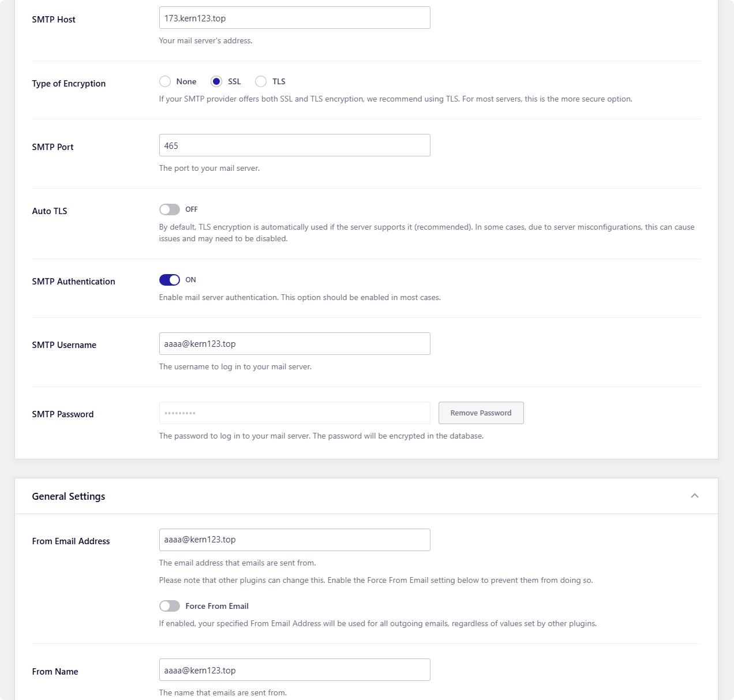
Task: Click the 'SMTP Password' row label
Action: pyautogui.click(x=63, y=414)
